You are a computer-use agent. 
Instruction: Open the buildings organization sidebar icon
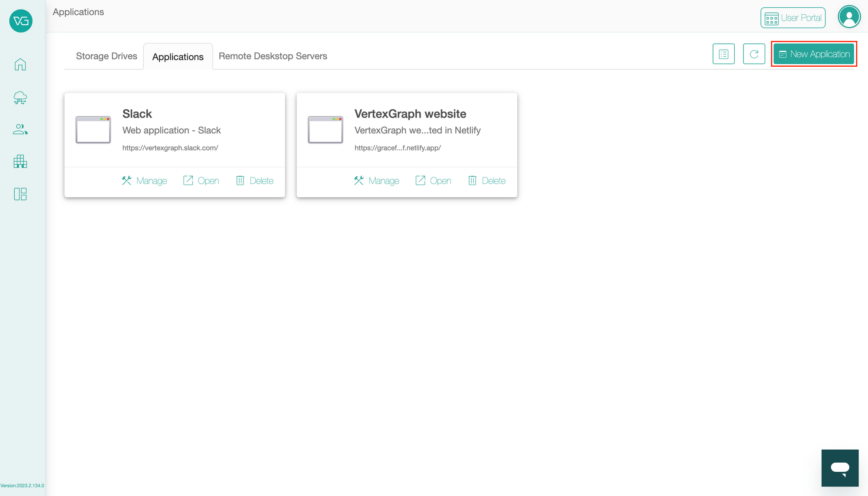point(20,161)
